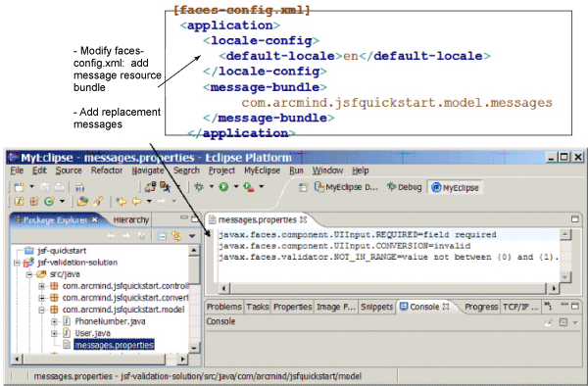The height and width of the screenshot is (386, 588).
Task: Select the MyEclipse perspective button
Action: coord(455,187)
